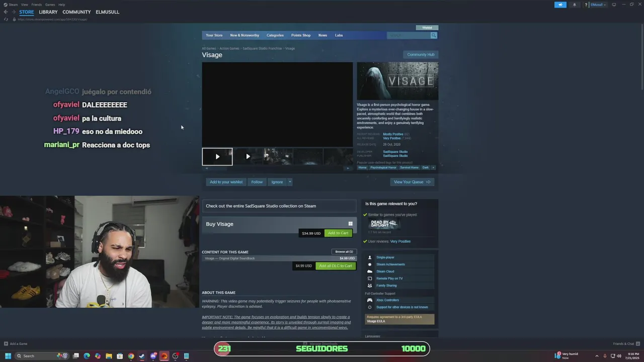This screenshot has height=362, width=644.
Task: Click Add all DLC to Cart
Action: (x=336, y=266)
